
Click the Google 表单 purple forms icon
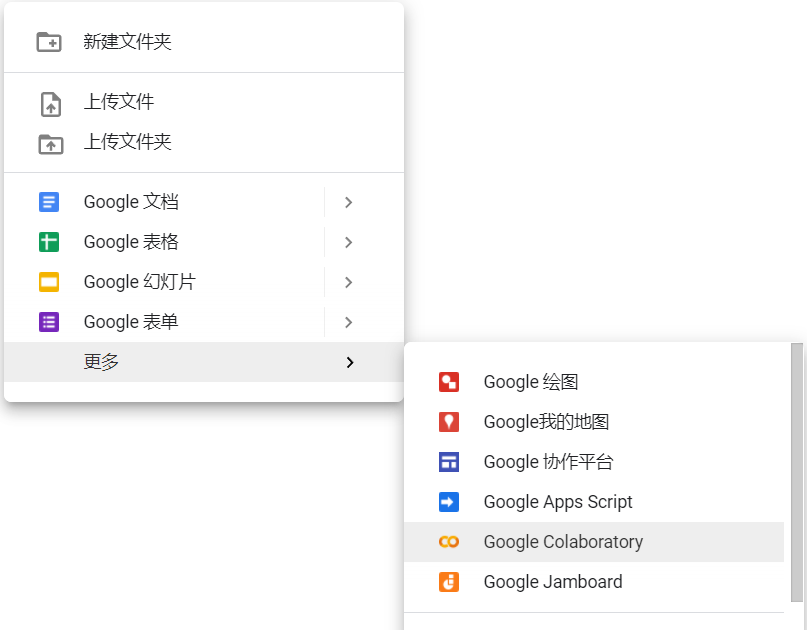point(50,322)
